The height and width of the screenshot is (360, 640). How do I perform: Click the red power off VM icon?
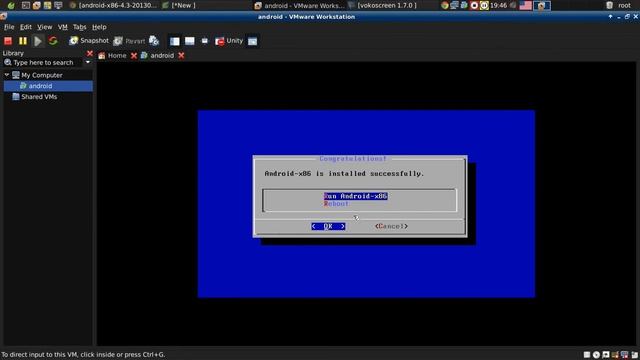[8, 40]
